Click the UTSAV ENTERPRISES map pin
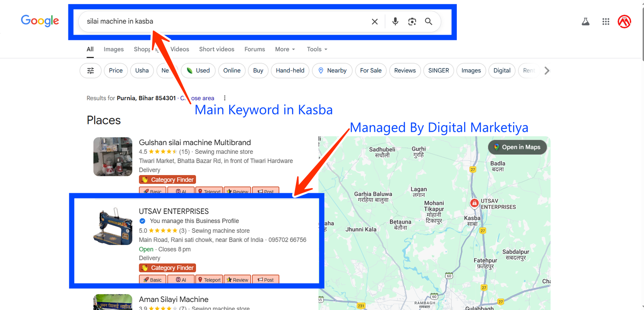This screenshot has width=644, height=310. tap(474, 203)
